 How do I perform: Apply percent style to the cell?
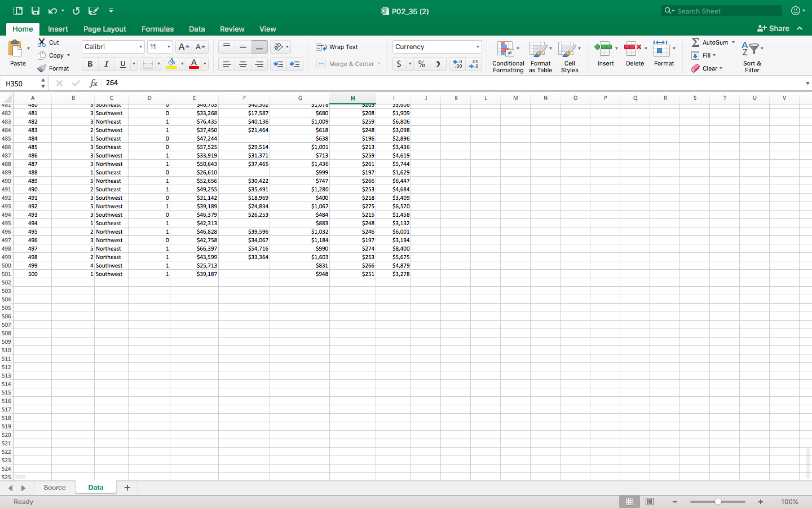(421, 64)
